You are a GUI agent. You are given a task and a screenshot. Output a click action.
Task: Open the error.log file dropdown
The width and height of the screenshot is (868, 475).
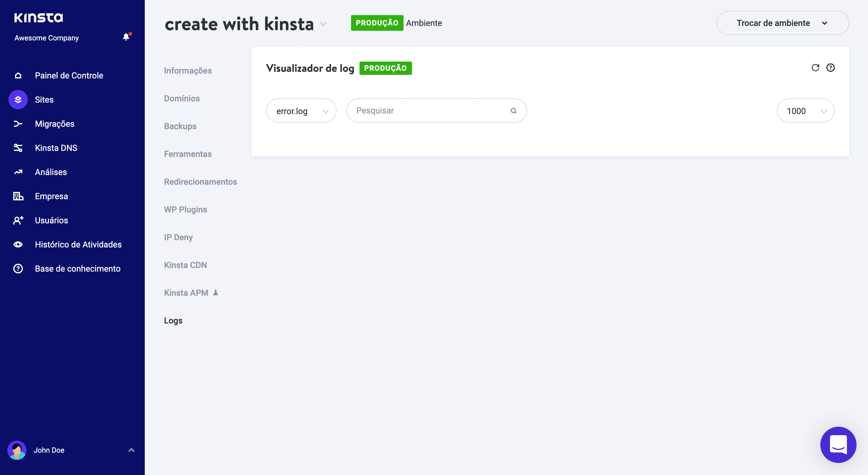coord(301,110)
